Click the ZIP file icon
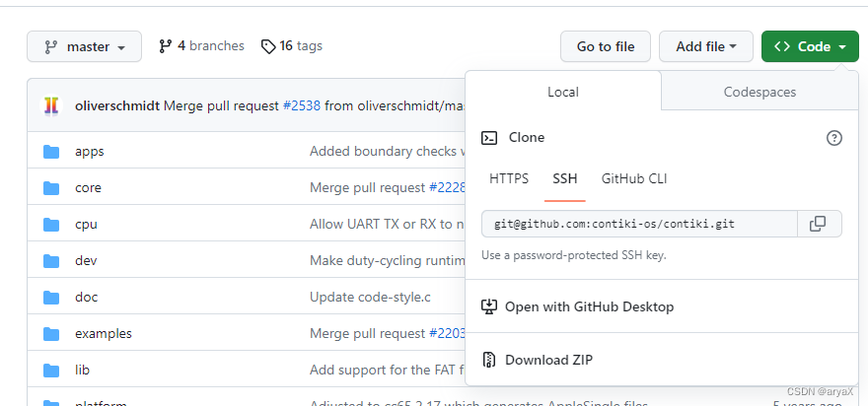 click(x=489, y=360)
